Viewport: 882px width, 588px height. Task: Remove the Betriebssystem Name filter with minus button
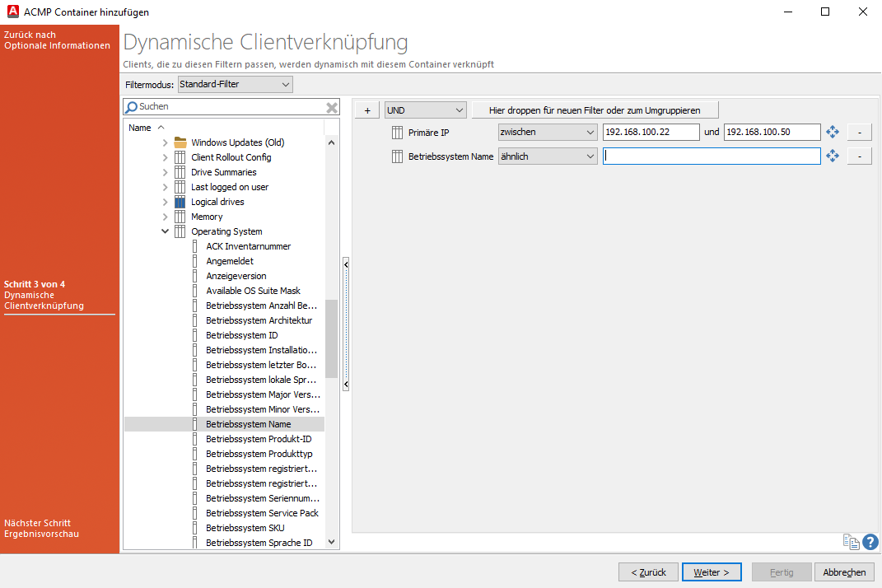pos(859,156)
